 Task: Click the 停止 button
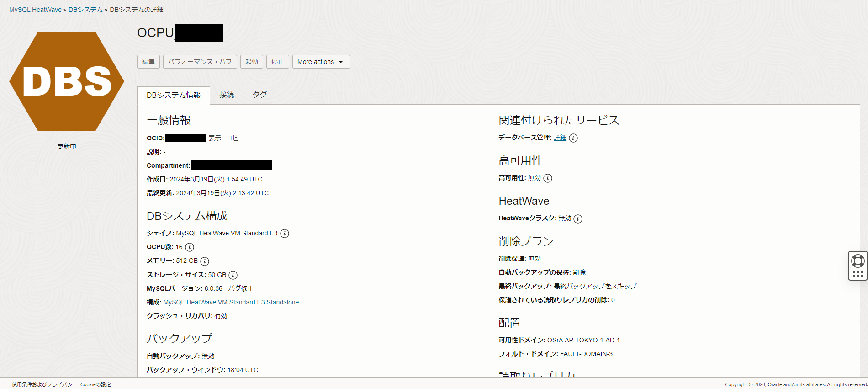point(278,62)
